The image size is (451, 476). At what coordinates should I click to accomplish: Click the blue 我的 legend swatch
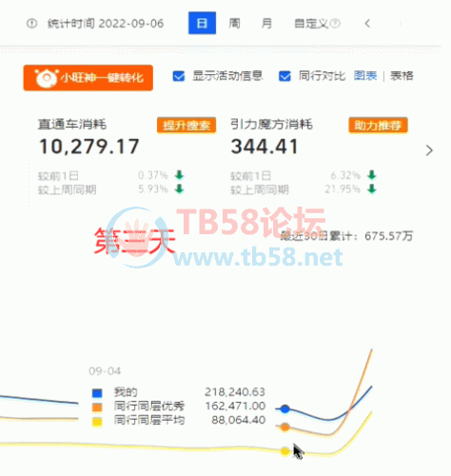[x=97, y=393]
